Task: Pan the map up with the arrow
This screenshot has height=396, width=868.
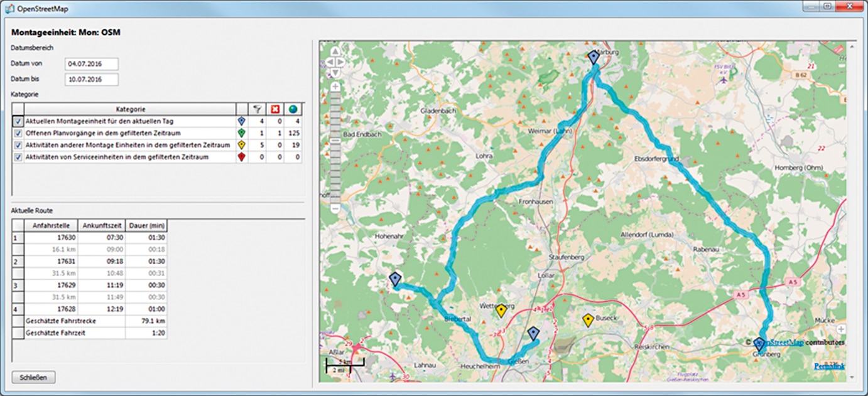Action: point(335,51)
